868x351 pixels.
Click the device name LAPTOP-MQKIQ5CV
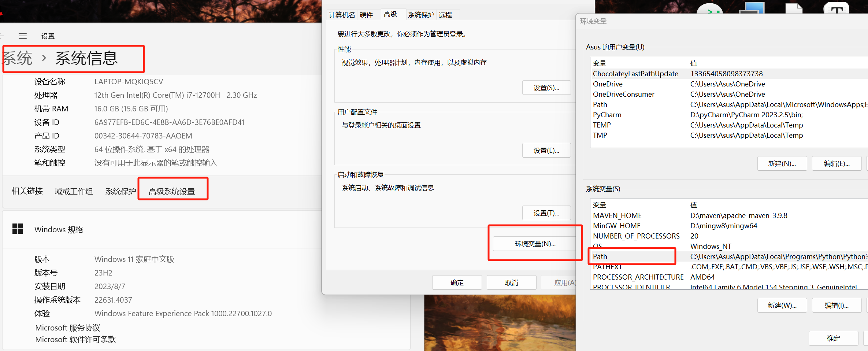[129, 81]
